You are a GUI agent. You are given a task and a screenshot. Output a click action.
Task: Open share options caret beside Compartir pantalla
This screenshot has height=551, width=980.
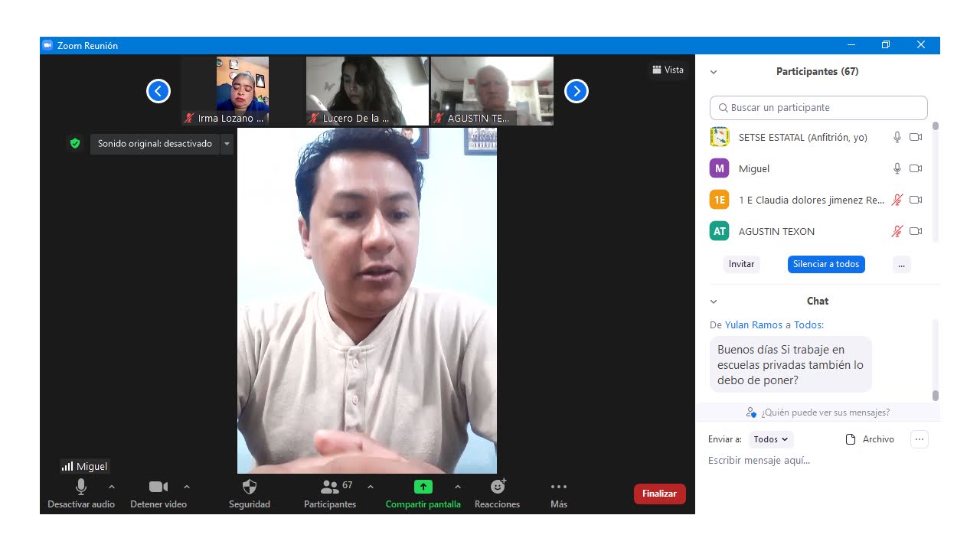pyautogui.click(x=458, y=487)
